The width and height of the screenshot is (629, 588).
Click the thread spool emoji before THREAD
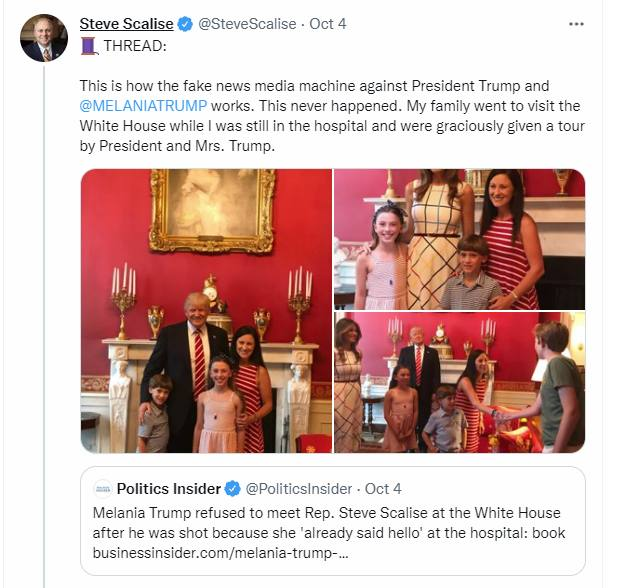click(x=88, y=46)
